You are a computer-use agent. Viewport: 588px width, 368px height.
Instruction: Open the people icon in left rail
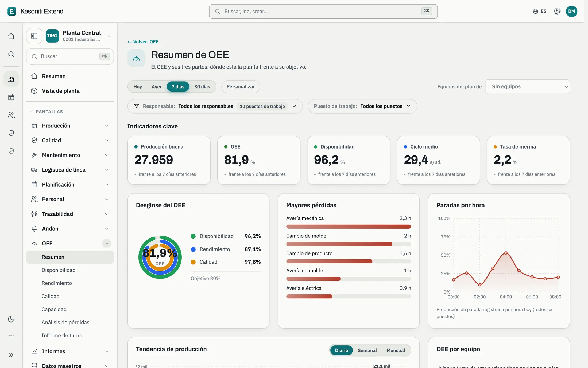(x=11, y=115)
